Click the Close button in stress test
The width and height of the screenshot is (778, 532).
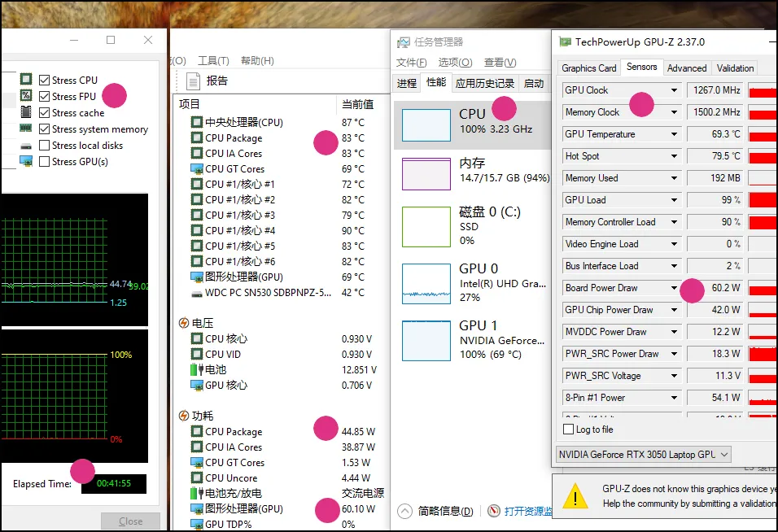(130, 521)
